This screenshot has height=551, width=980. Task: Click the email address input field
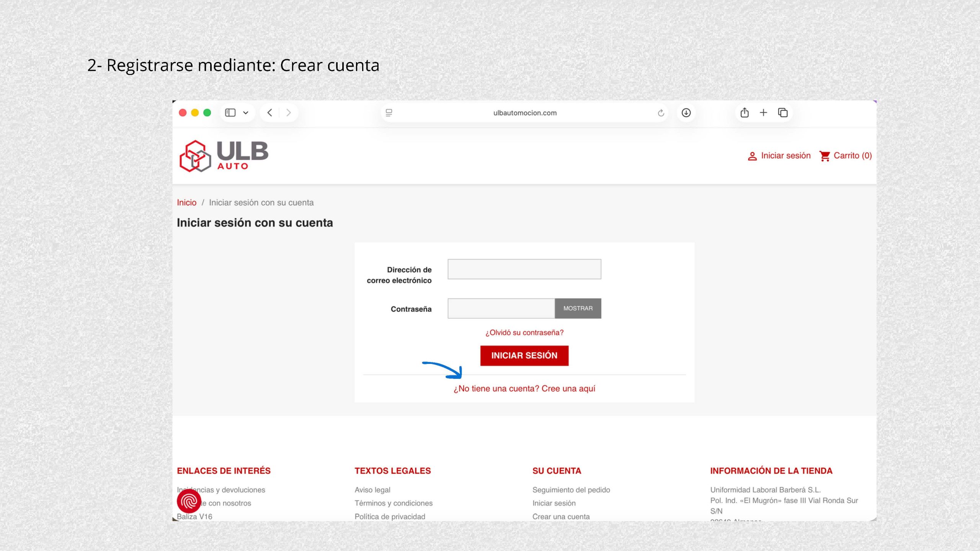524,269
